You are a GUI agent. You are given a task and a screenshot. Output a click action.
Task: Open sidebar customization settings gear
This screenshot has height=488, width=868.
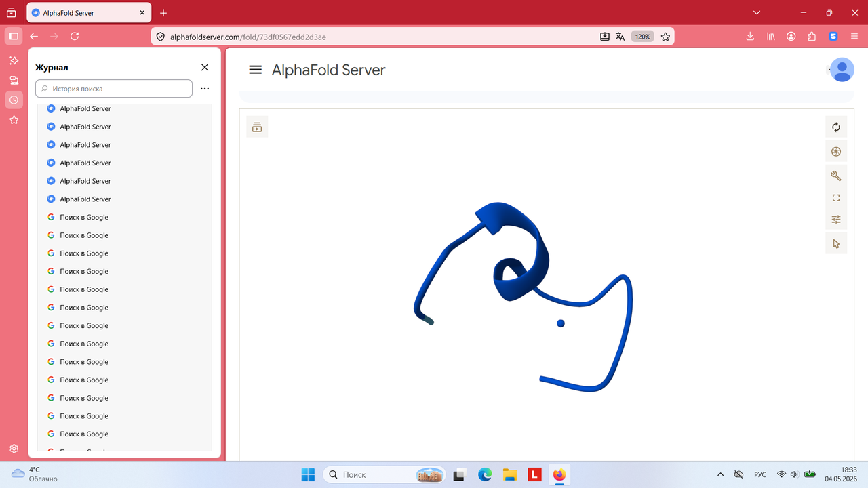(14, 449)
